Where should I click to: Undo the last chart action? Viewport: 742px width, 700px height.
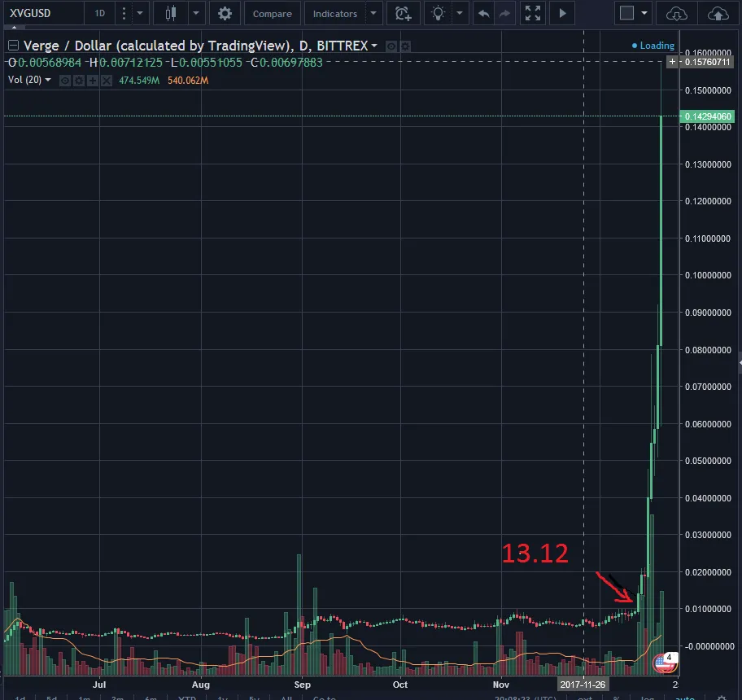click(483, 14)
